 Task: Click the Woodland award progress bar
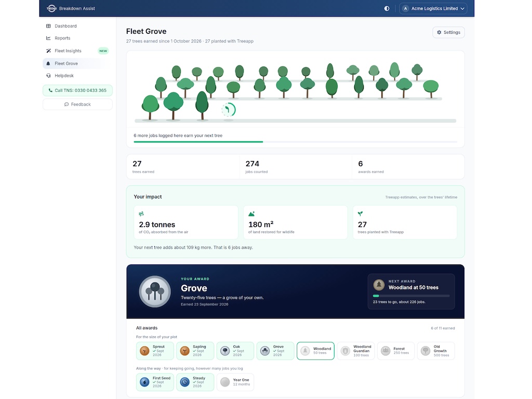coord(411,296)
